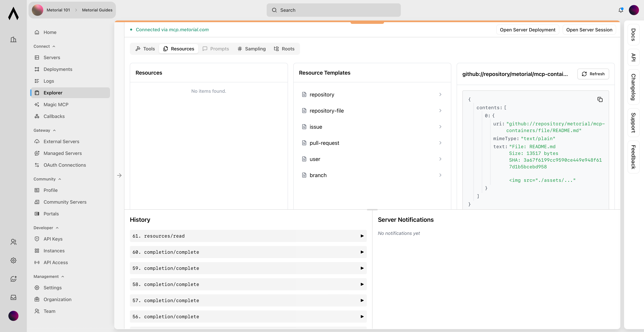Click Open Server Deployment button
This screenshot has width=644, height=332.
[527, 30]
